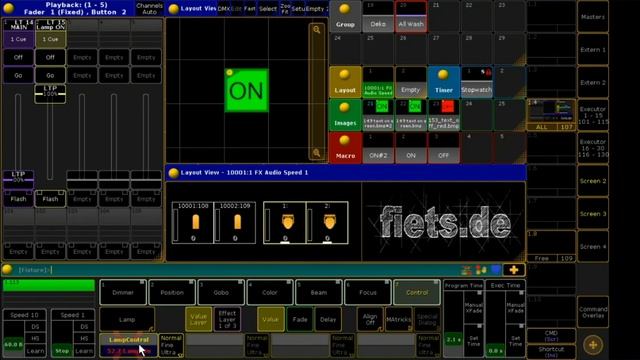Click the yellow ball in Playback window title
640x360 pixels.
tap(8, 8)
